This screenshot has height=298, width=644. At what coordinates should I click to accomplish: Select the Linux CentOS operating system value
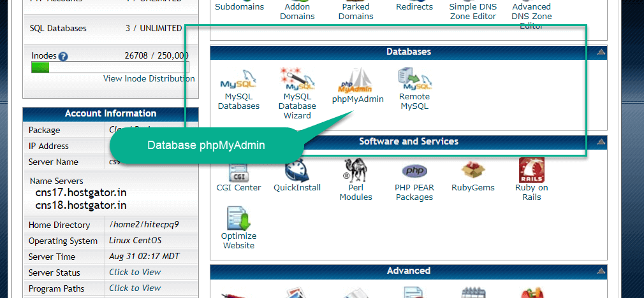coord(136,241)
